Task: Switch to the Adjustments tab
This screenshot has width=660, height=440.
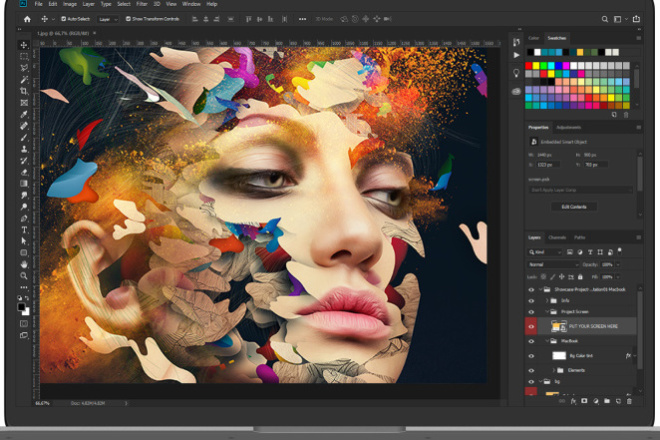Action: [568, 128]
